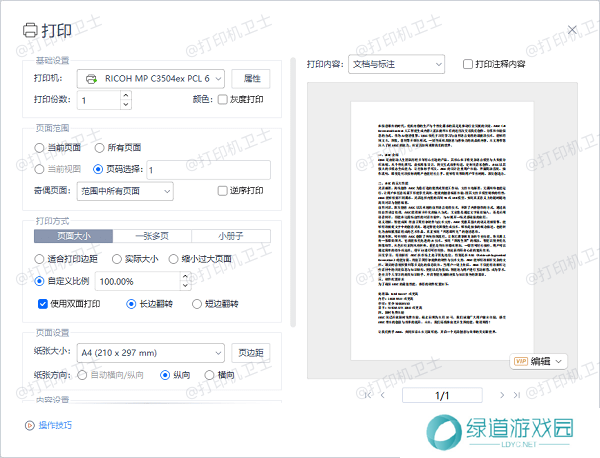Click the 属性 printer properties button

[251, 79]
